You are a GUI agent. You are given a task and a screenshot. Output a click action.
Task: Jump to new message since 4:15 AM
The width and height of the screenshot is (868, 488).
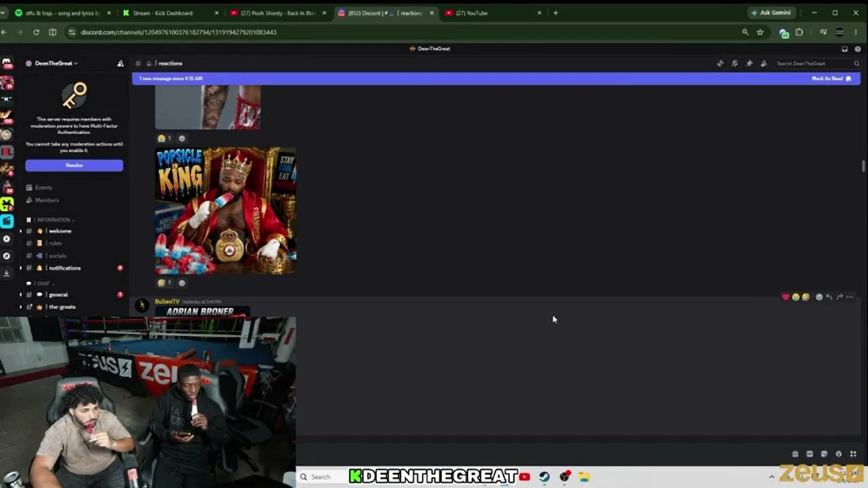click(171, 79)
